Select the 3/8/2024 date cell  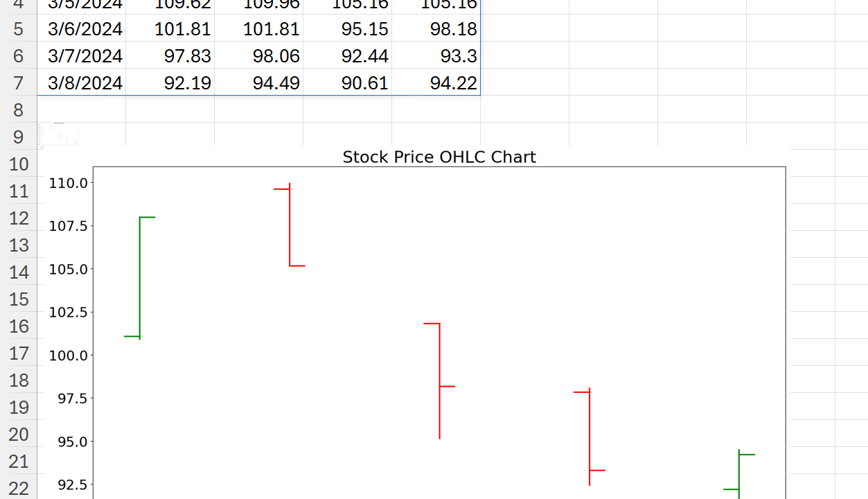(85, 83)
